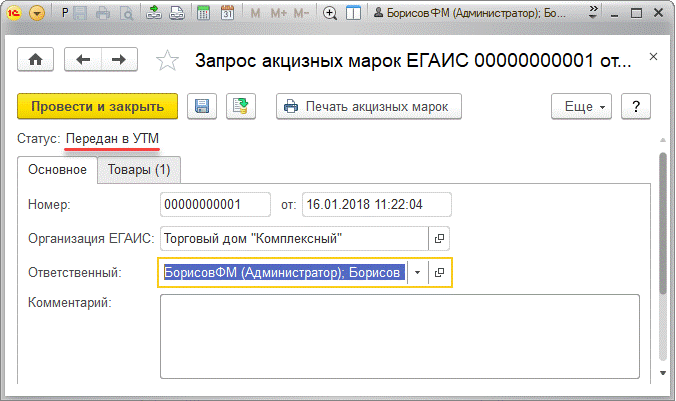Save the document with floppy icon
The image size is (676, 401).
click(x=202, y=106)
